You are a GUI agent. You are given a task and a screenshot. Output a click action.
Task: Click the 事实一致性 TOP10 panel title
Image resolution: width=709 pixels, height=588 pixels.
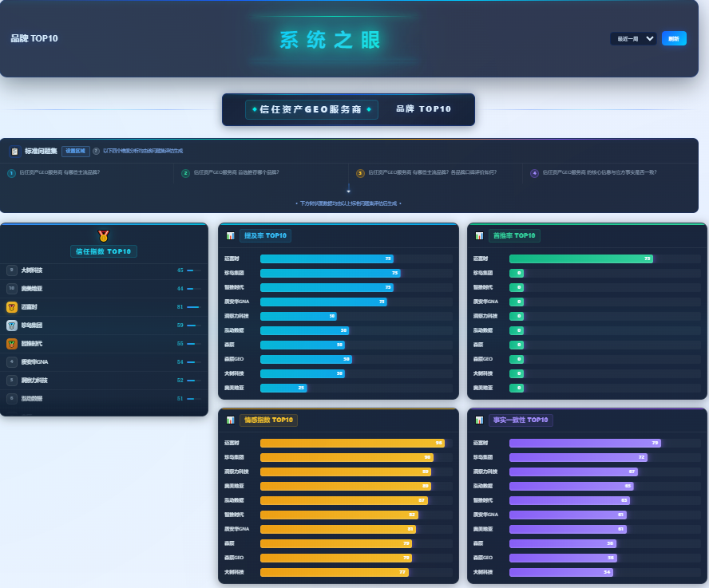click(x=521, y=420)
